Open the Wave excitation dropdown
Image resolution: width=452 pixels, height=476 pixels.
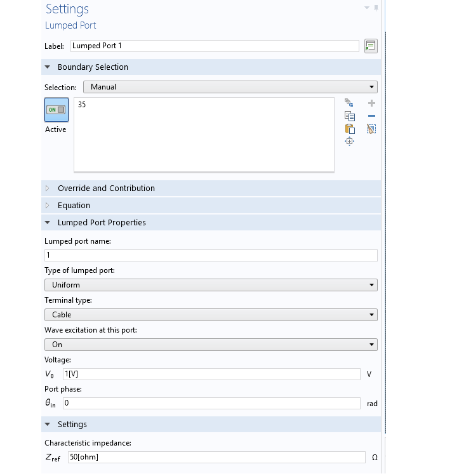pyautogui.click(x=211, y=345)
